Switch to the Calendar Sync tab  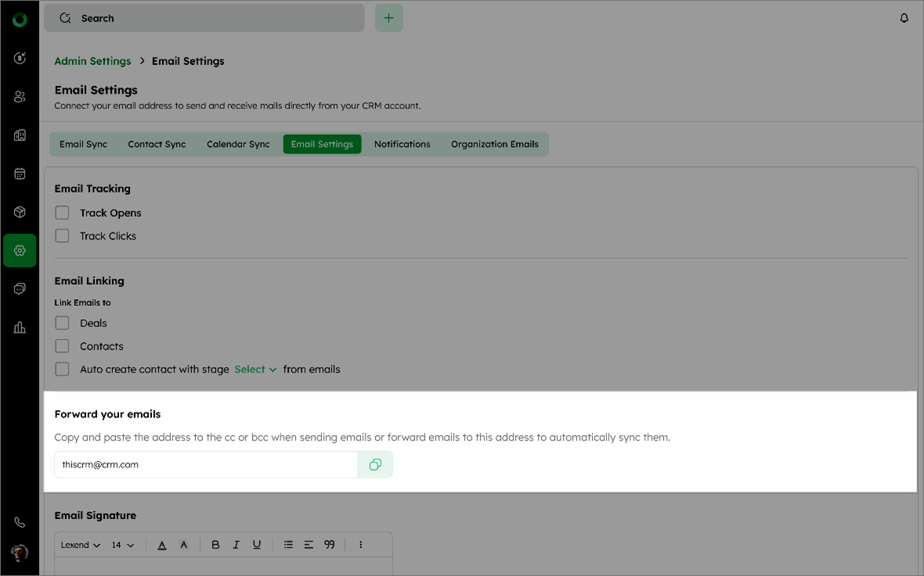coord(238,144)
